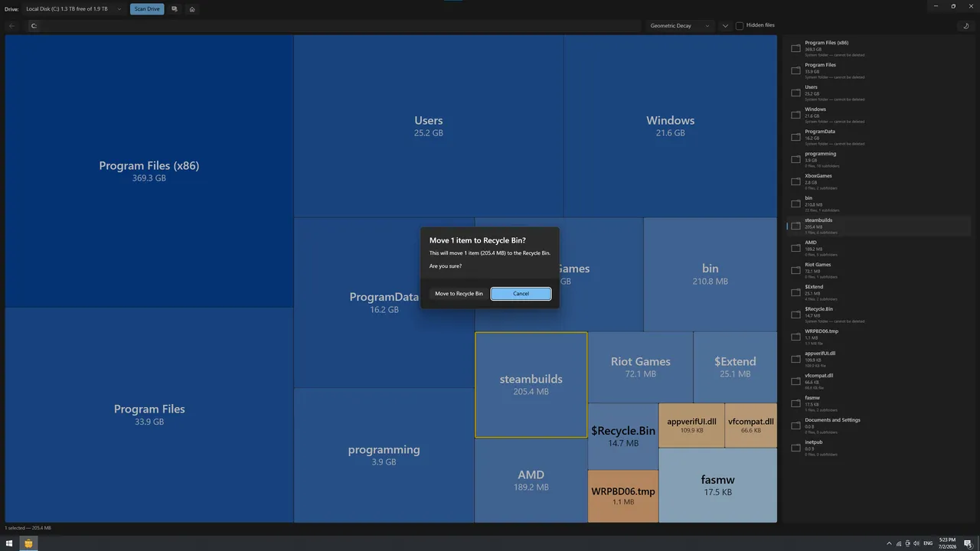The image size is (980, 551).
Task: Select the appverifUI.dll orange treemap tile
Action: [691, 425]
